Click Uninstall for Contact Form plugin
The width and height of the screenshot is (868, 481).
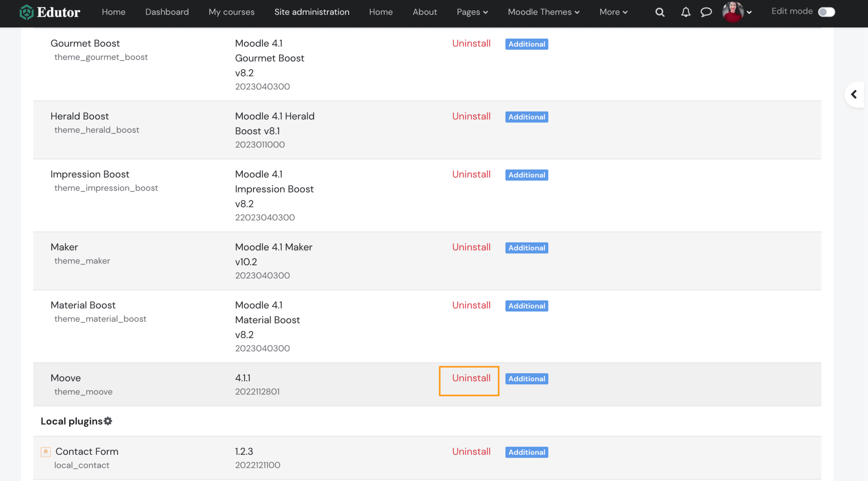click(471, 451)
